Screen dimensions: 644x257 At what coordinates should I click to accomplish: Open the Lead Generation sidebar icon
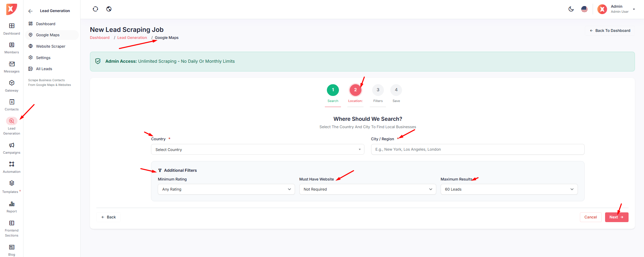(12, 121)
